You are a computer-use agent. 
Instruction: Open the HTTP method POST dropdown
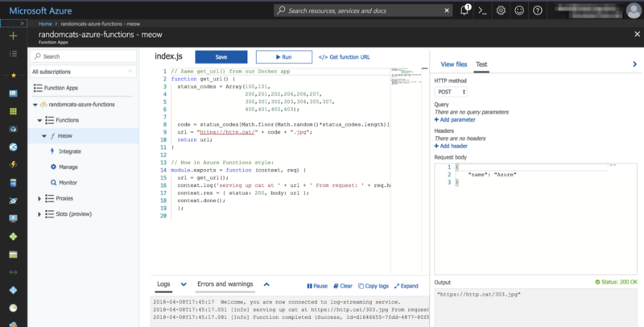click(451, 92)
